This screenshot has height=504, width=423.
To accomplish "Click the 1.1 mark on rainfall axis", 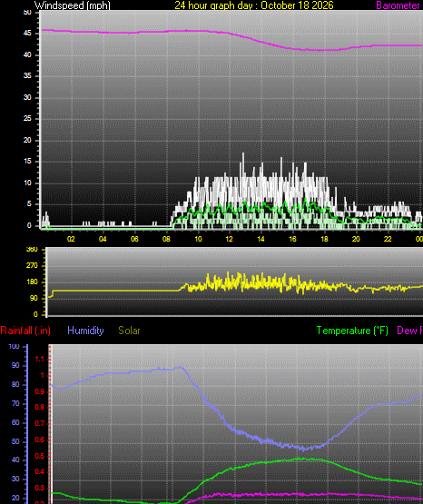I will (39, 360).
